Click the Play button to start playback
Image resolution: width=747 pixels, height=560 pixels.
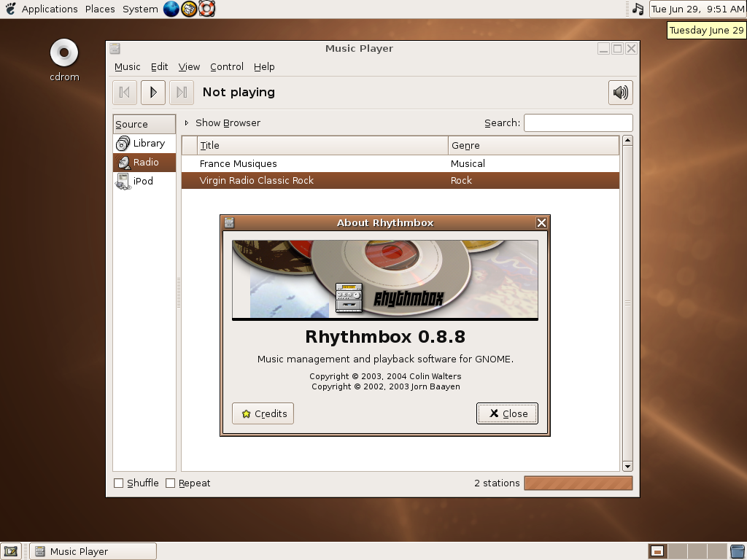152,92
